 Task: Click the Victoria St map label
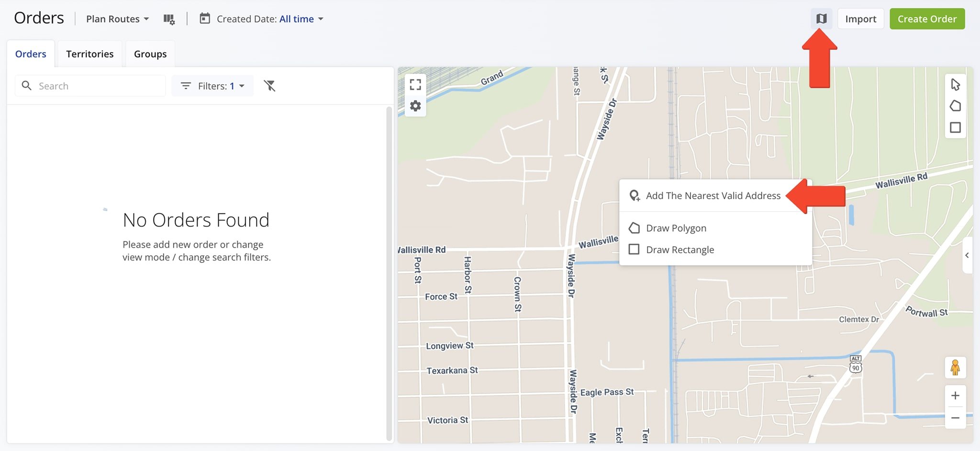point(447,420)
